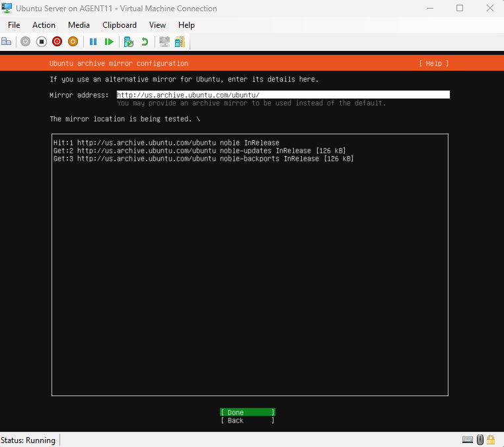Click the orange Save state icon
The image size is (504, 447).
(x=73, y=42)
